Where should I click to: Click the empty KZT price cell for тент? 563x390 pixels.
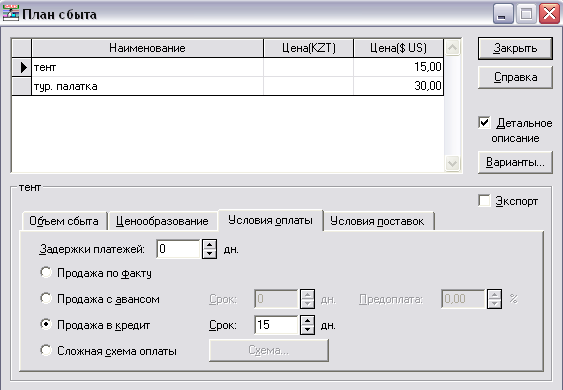click(x=308, y=67)
